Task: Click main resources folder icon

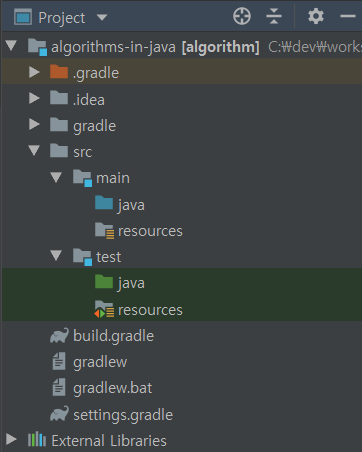Action: [104, 230]
